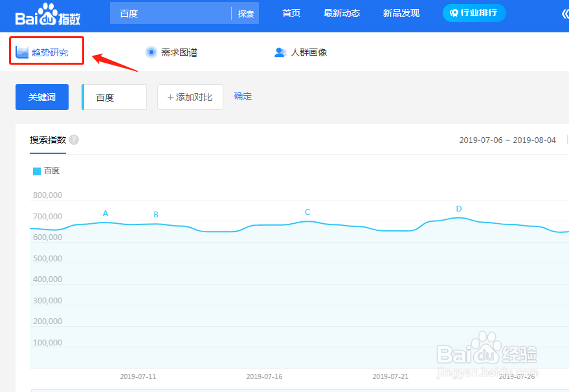Go to 首页 in the top navigation
This screenshot has width=569, height=392.
tap(291, 13)
